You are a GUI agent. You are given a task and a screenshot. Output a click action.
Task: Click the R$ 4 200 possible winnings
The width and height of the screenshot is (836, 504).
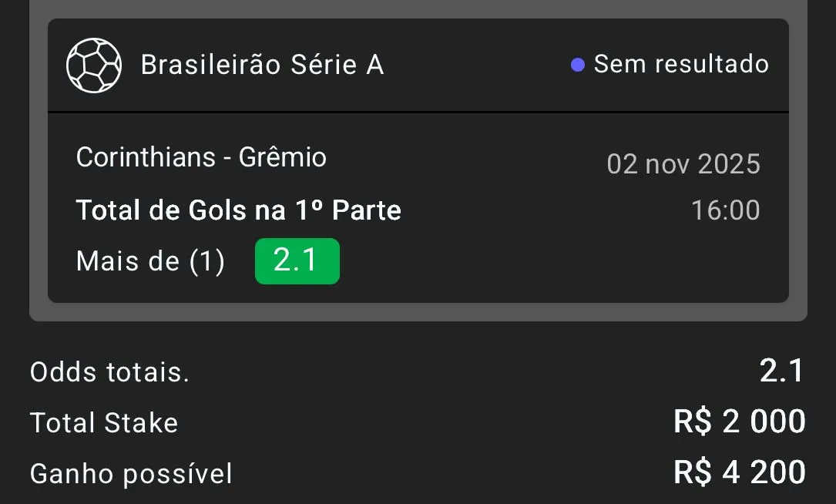point(739,472)
